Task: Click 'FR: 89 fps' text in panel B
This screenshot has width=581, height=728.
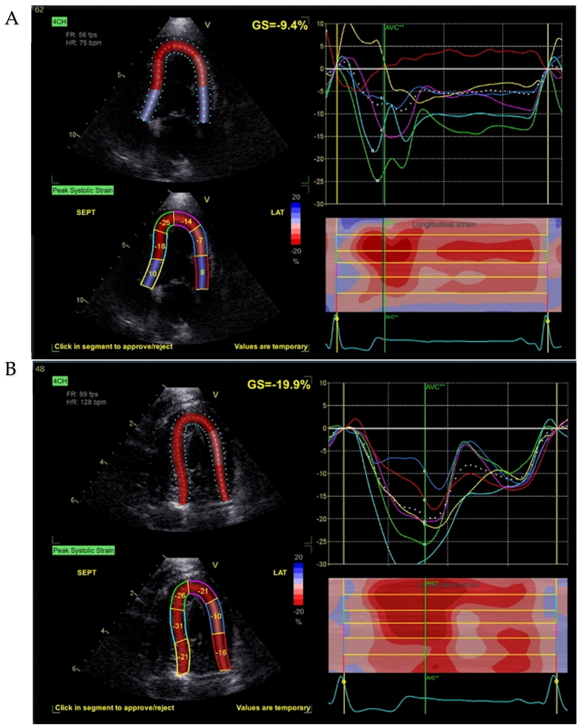Action: click(x=82, y=394)
